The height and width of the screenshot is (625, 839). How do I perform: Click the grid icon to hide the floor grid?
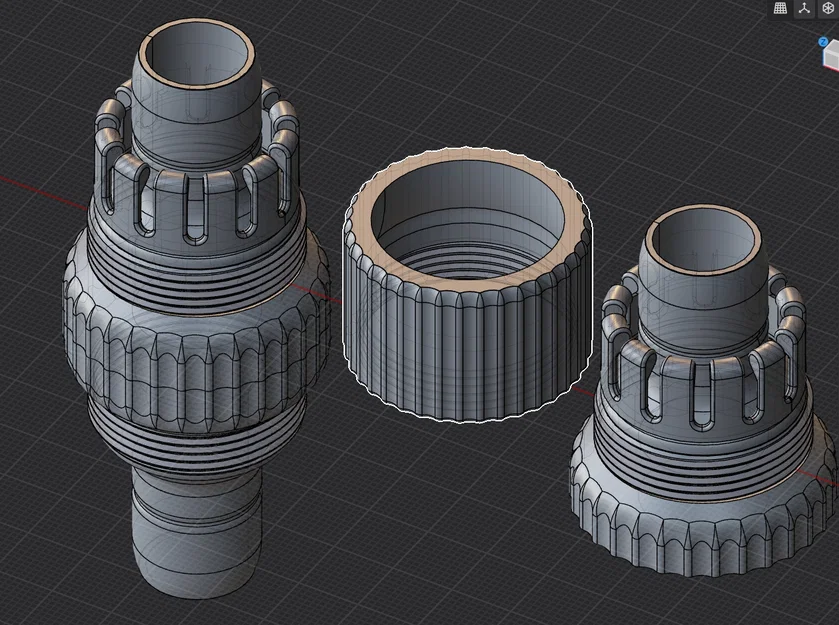coord(780,8)
